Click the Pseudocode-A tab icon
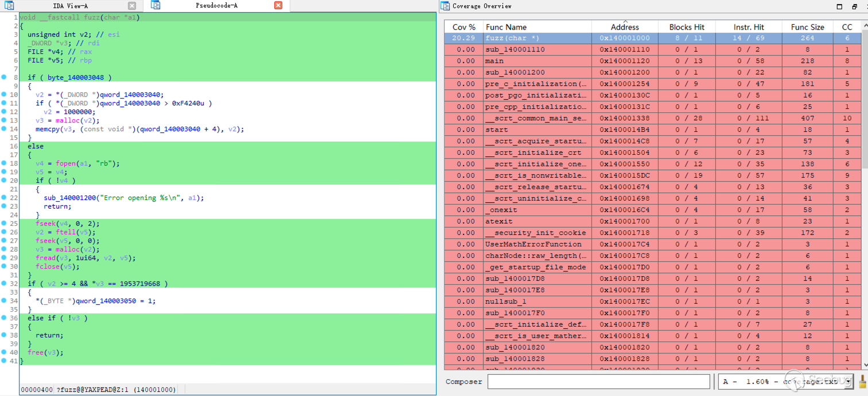 155,6
